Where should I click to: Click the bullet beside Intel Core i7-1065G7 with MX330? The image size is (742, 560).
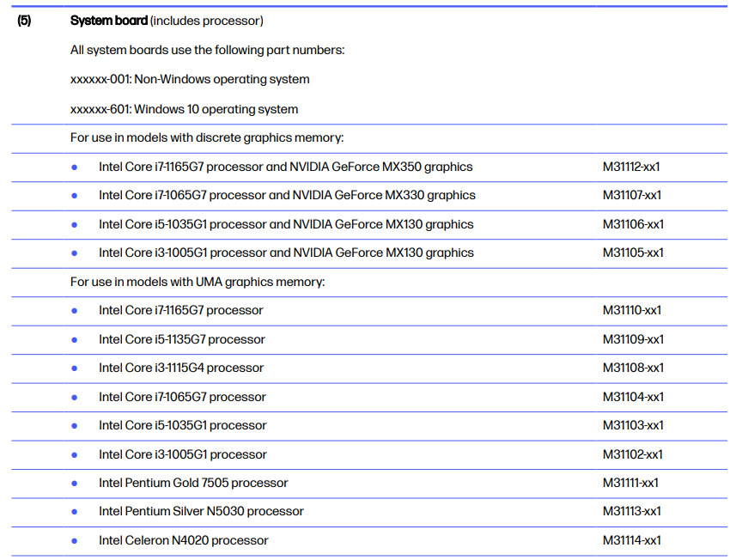coord(75,196)
